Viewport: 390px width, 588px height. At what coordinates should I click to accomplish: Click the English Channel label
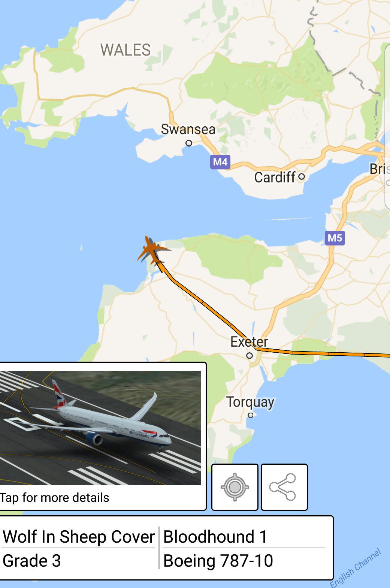(x=356, y=568)
